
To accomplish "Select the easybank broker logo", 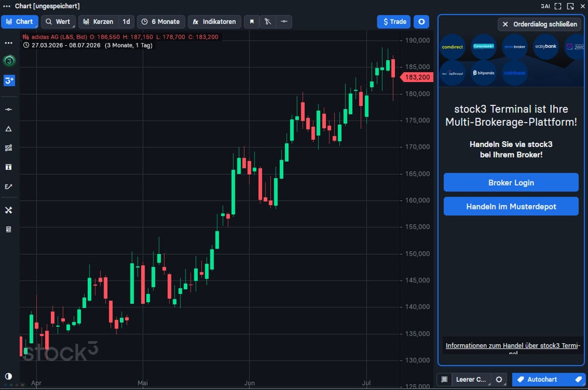I will tap(546, 46).
